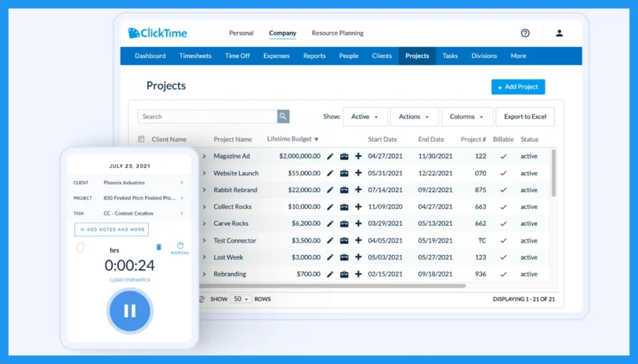Click the vertical scrollbar of projects table
The height and width of the screenshot is (364, 638).
(553, 173)
